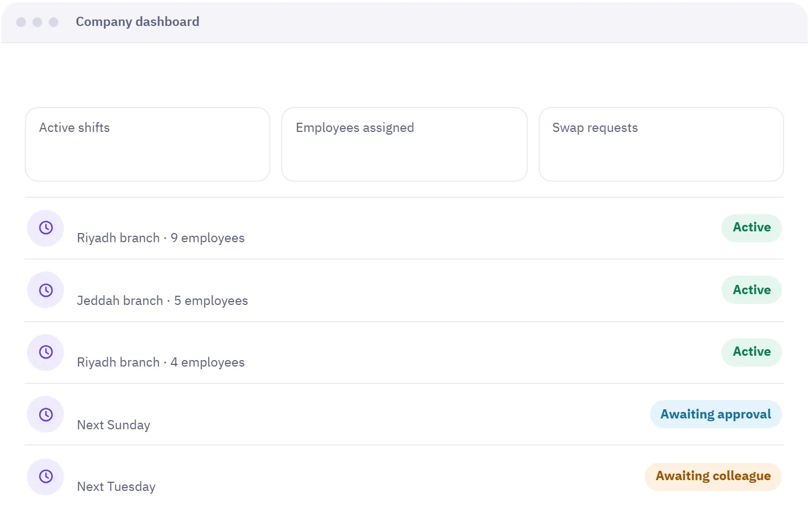This screenshot has width=809, height=532.
Task: Click the Active badge for Jeddah branch
Action: point(752,290)
